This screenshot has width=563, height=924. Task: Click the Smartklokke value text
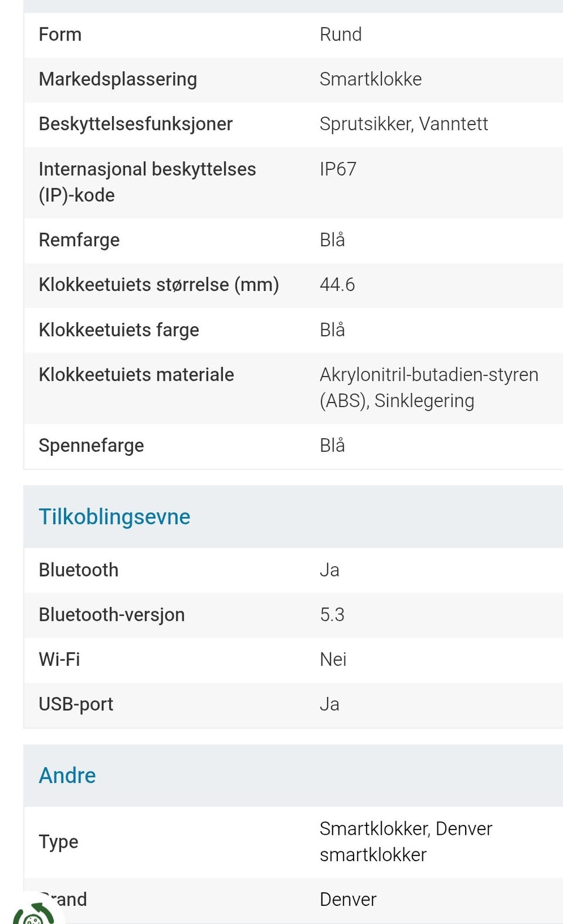coord(370,79)
